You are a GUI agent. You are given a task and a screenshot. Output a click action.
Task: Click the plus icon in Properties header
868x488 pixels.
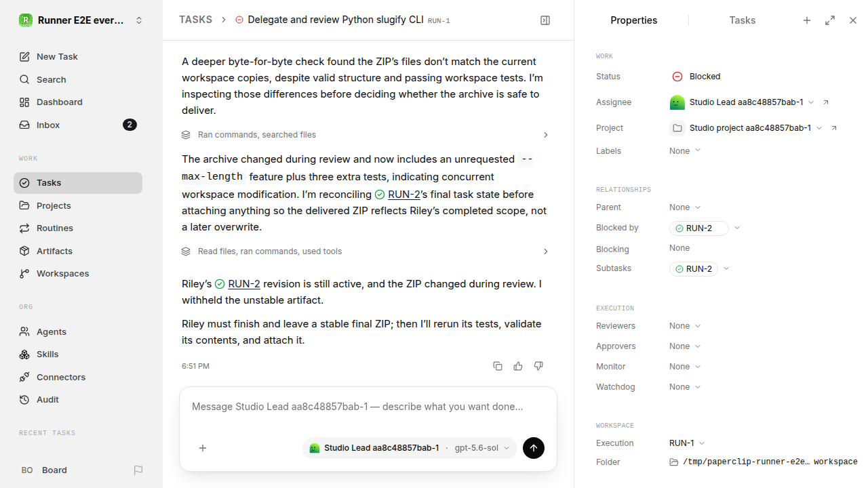coord(807,20)
